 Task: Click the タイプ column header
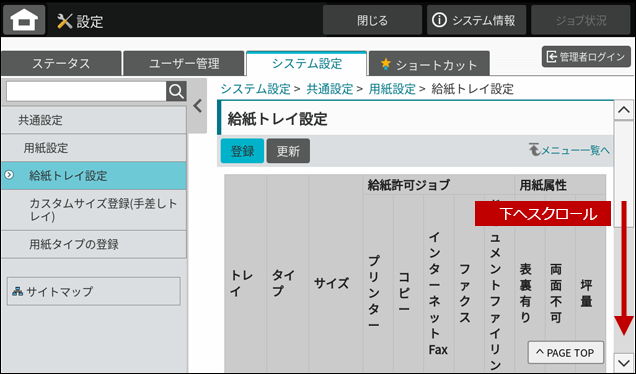pyautogui.click(x=288, y=283)
